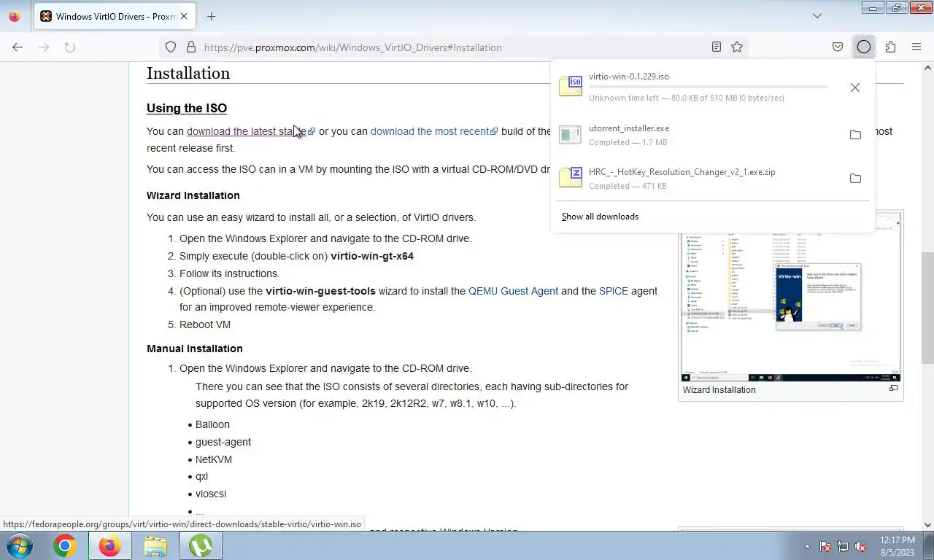Follow the QEMU Guest Agent link

[x=513, y=291]
